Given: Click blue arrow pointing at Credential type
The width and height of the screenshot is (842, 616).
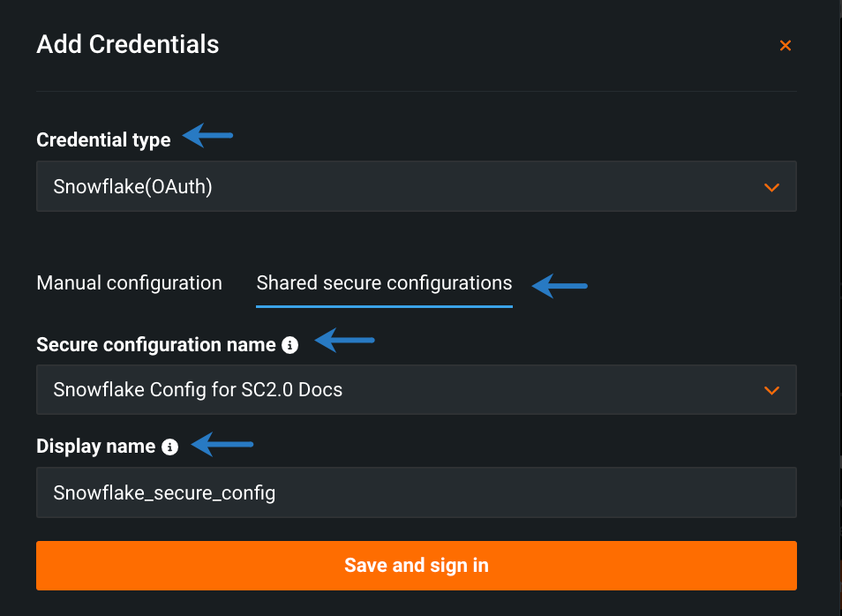Looking at the screenshot, I should [x=207, y=136].
